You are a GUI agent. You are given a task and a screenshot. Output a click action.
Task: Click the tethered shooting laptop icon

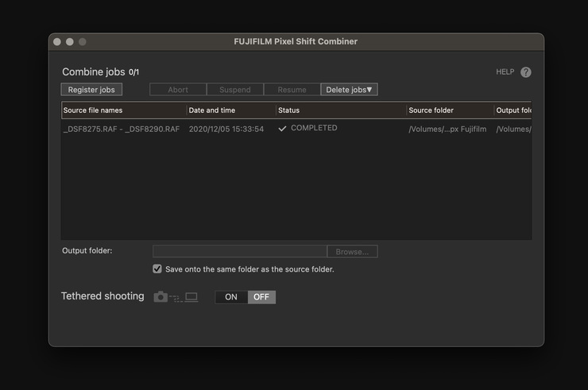pos(191,297)
